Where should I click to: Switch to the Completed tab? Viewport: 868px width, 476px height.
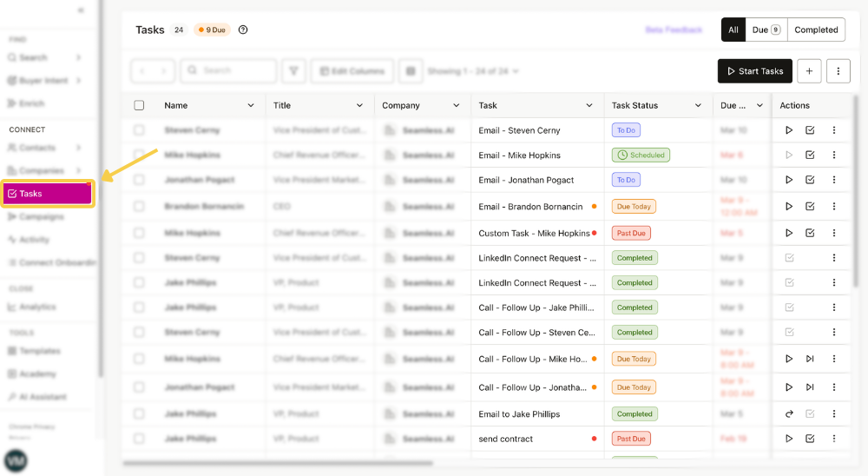(x=816, y=30)
